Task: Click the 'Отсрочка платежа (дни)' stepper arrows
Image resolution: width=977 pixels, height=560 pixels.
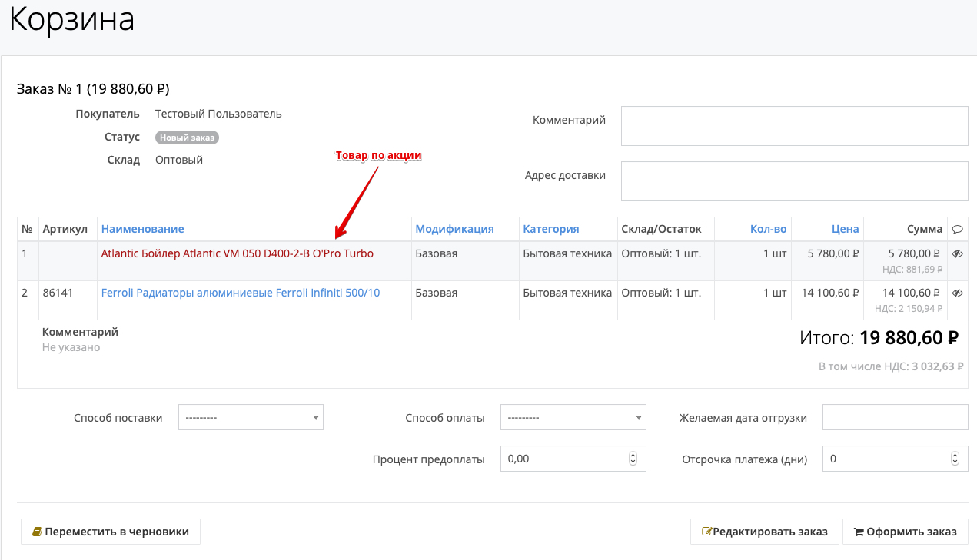Action: point(955,459)
